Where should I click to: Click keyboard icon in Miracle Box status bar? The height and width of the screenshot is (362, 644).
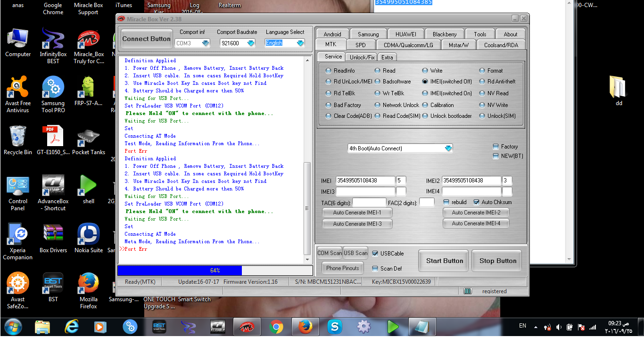tap(468, 291)
